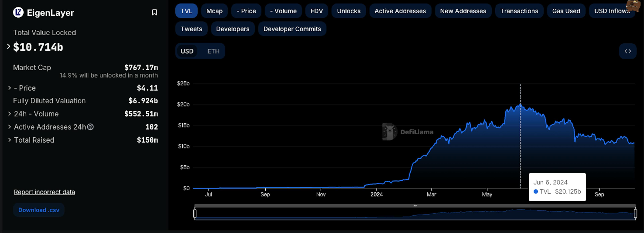The image size is (644, 233).
Task: Click the top grab bar of range selector
Action: [415, 206]
